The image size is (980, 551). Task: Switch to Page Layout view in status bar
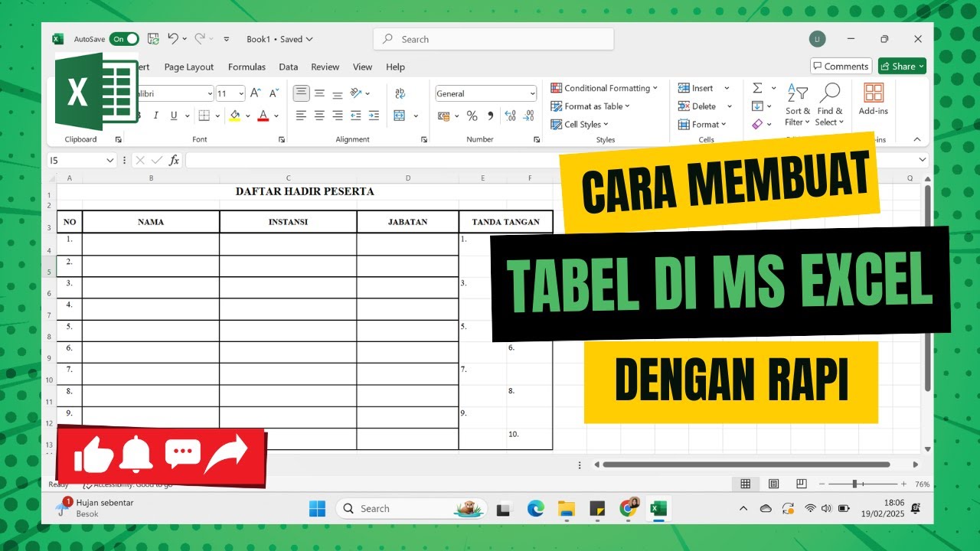click(773, 484)
